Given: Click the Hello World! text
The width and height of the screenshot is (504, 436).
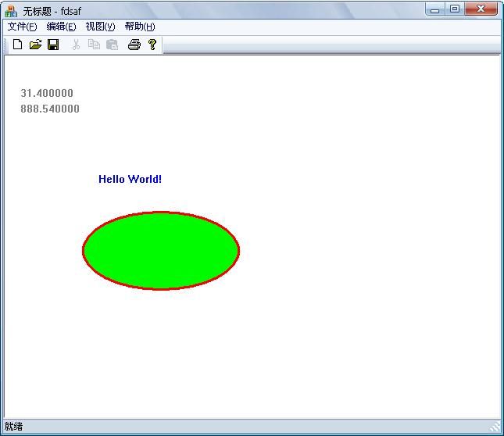Looking at the screenshot, I should point(130,179).
